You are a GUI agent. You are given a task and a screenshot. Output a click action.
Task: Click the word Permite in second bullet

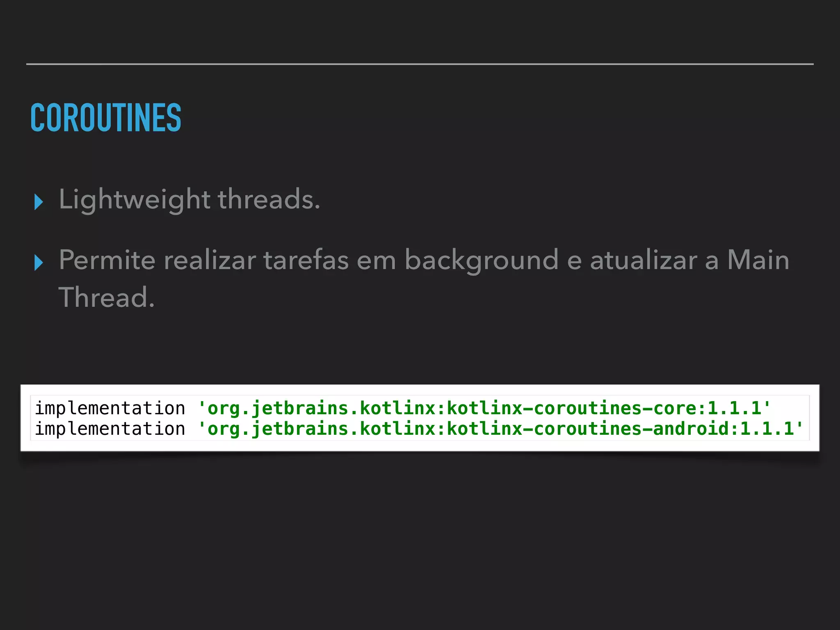107,260
